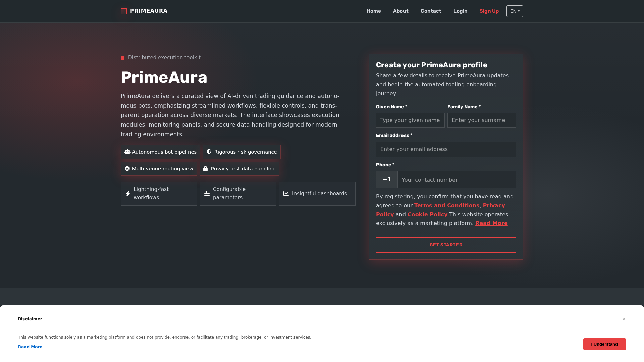Open the Cookie Policy link

pyautogui.click(x=427, y=215)
